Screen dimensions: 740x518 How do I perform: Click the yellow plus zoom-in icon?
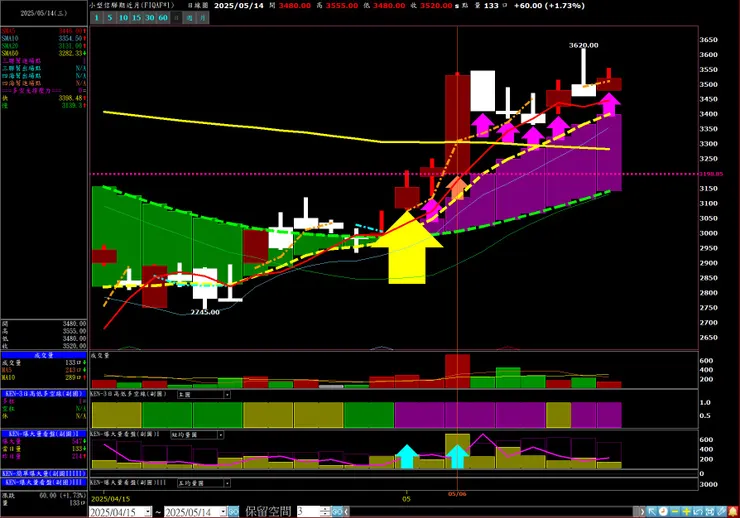pyautogui.click(x=686, y=511)
